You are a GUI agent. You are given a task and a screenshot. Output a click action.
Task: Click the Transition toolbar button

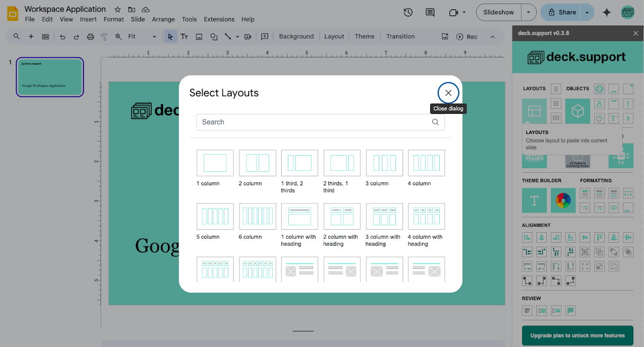click(x=400, y=36)
